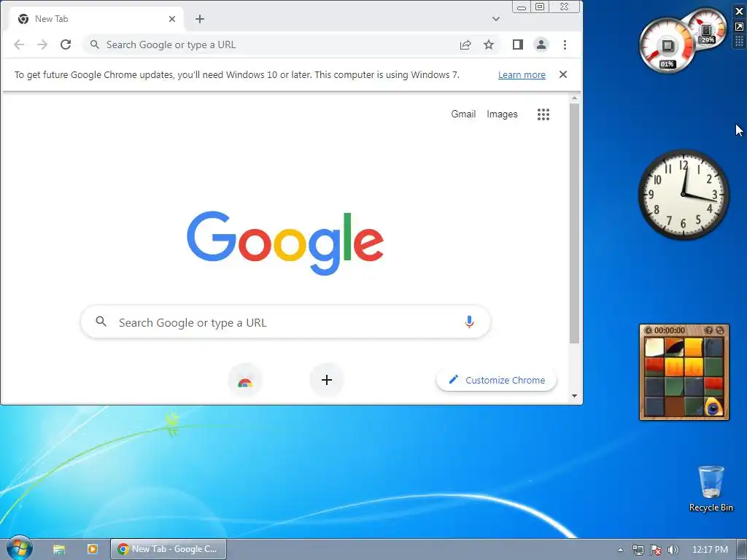Screen dimensions: 747x560
Task: Launch Windows Media Player from taskbar
Action: pos(93,549)
